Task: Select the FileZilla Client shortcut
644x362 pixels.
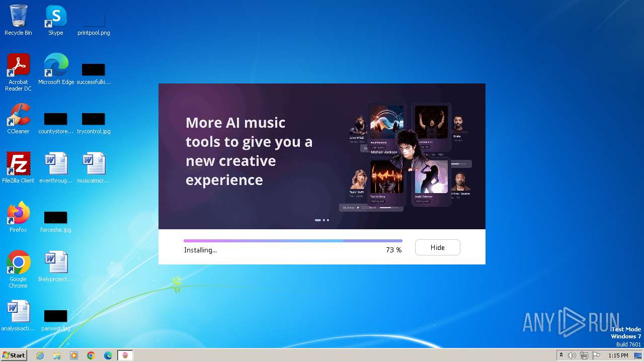Action: click(x=18, y=168)
